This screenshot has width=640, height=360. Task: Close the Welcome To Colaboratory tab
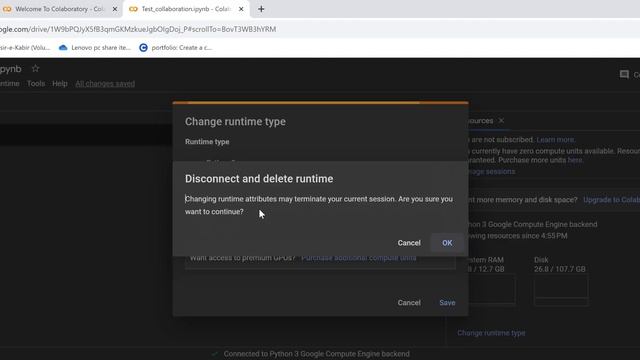pos(115,9)
